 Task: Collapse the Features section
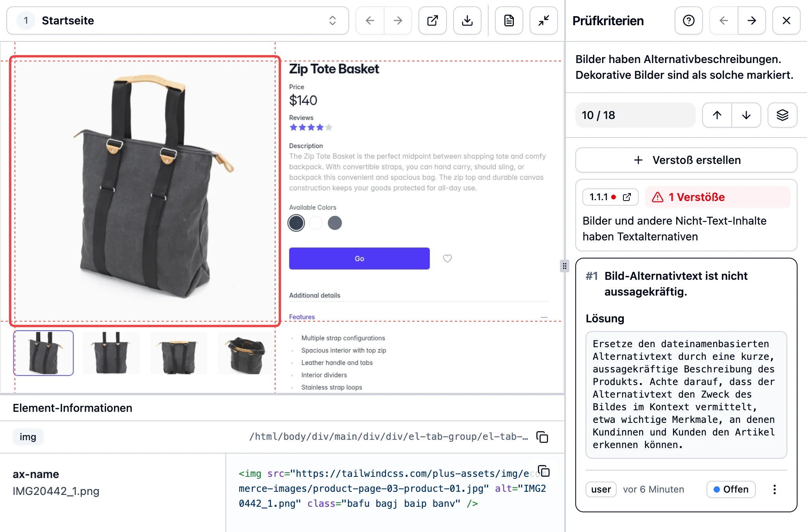coord(544,317)
